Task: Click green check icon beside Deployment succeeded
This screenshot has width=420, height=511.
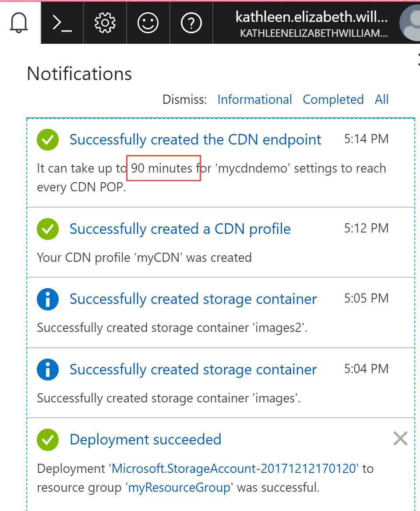Action: (x=48, y=440)
